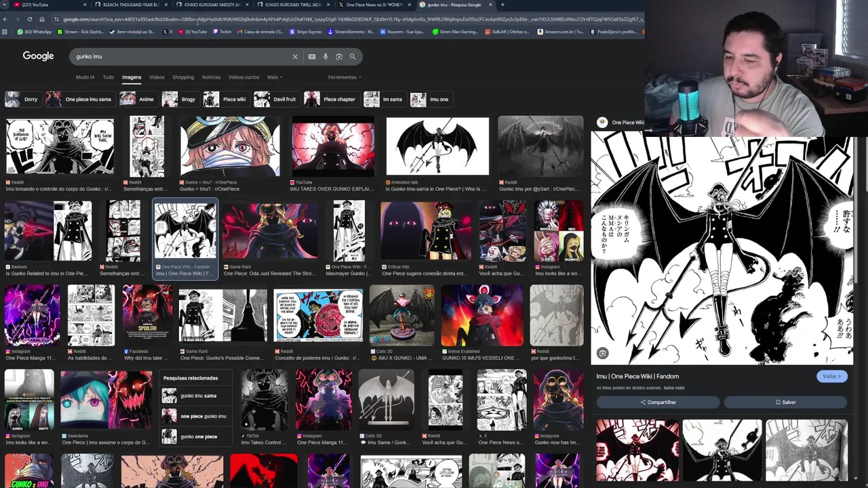The height and width of the screenshot is (488, 868).
Task: Filter by One piece imu sama chip
Action: (x=79, y=99)
